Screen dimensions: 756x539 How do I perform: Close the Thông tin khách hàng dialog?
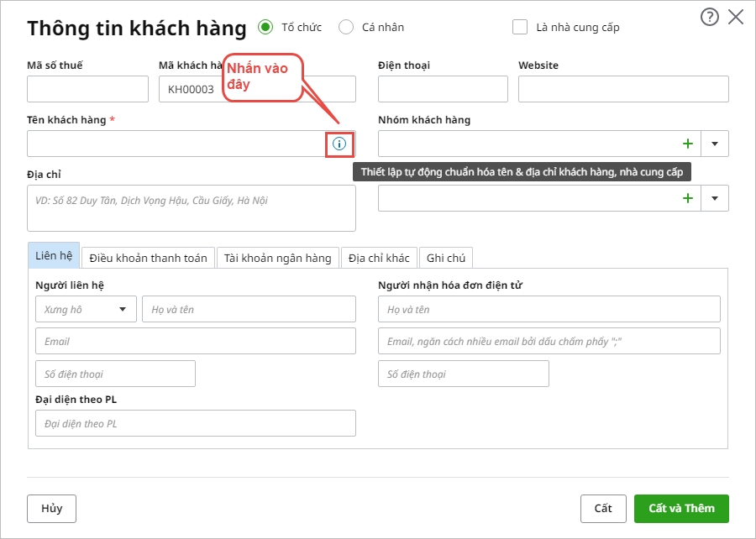pyautogui.click(x=736, y=17)
